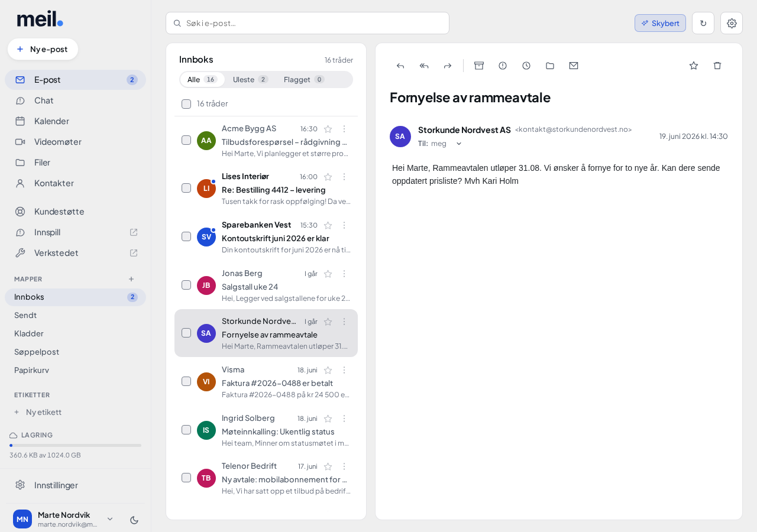The image size is (757, 532).
Task: Mark message as unread envelope icon
Action: pos(574,66)
